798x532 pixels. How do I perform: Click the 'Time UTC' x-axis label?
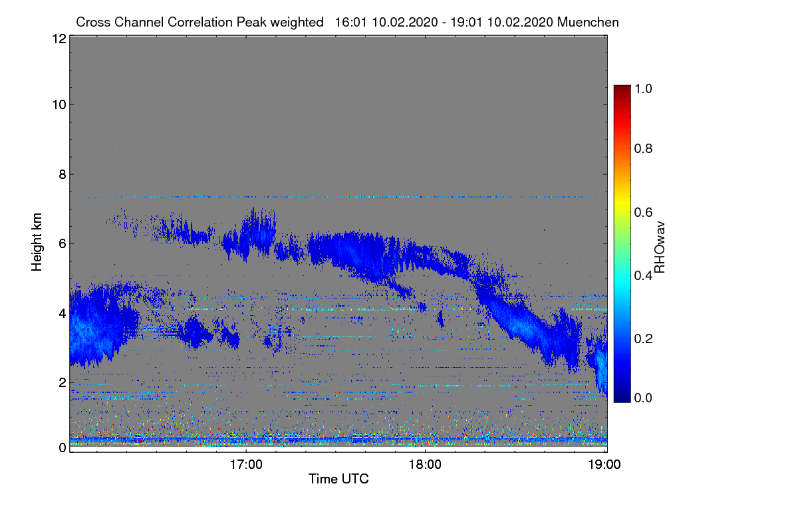pos(338,478)
